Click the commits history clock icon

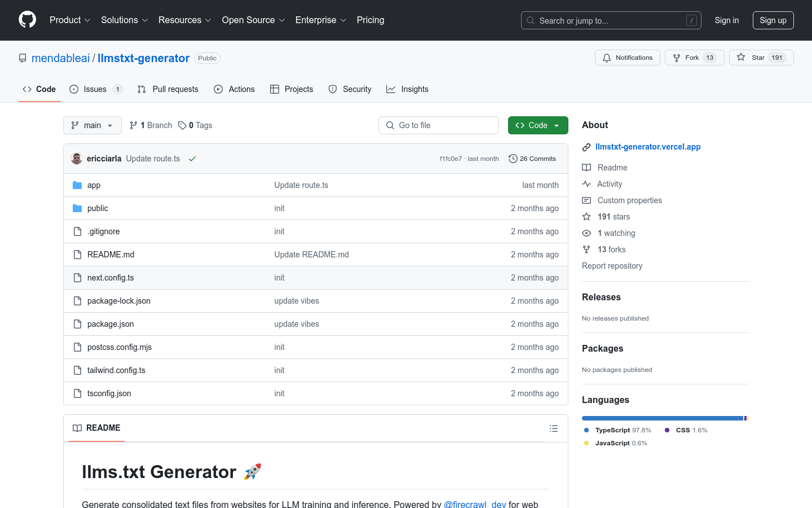[513, 159]
